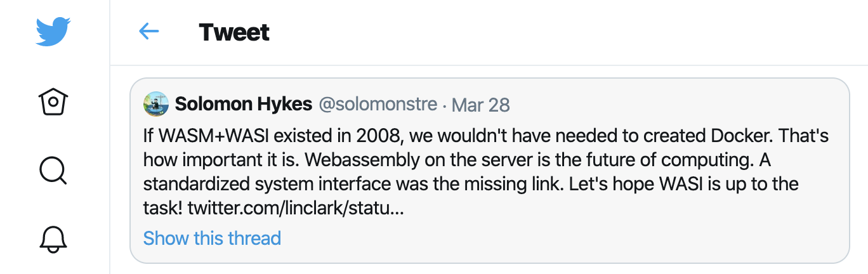This screenshot has height=274, width=868.
Task: Go to Home via house icon
Action: 53,101
